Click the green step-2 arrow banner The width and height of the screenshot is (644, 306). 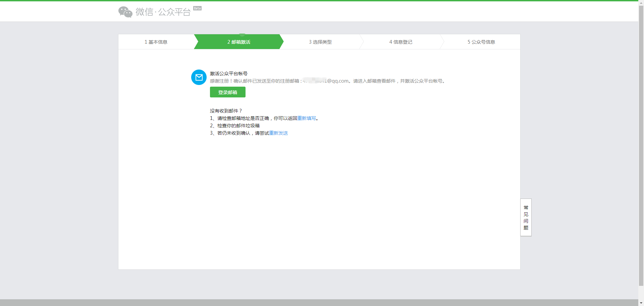pyautogui.click(x=238, y=42)
